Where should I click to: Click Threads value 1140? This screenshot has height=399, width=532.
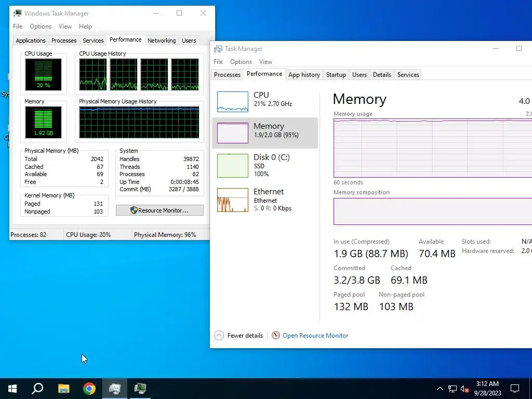point(193,167)
